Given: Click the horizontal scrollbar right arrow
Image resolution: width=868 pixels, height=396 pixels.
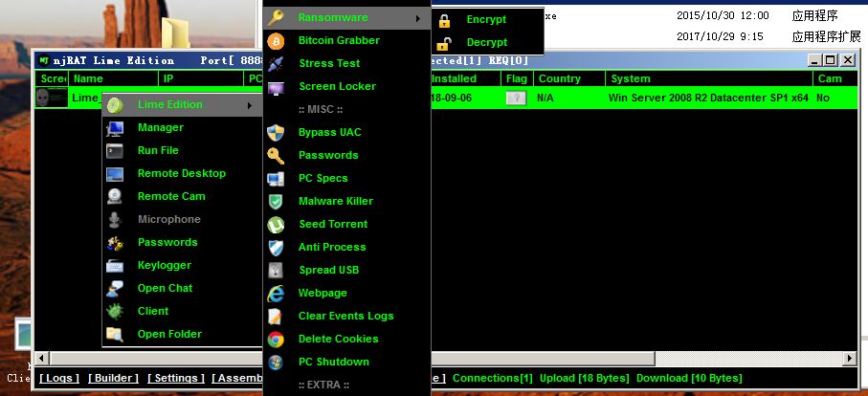Looking at the screenshot, I should coord(851,359).
